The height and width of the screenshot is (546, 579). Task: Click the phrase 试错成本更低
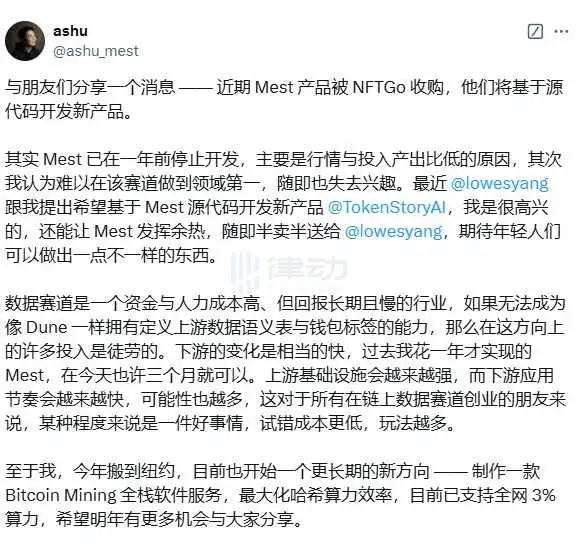click(x=311, y=423)
